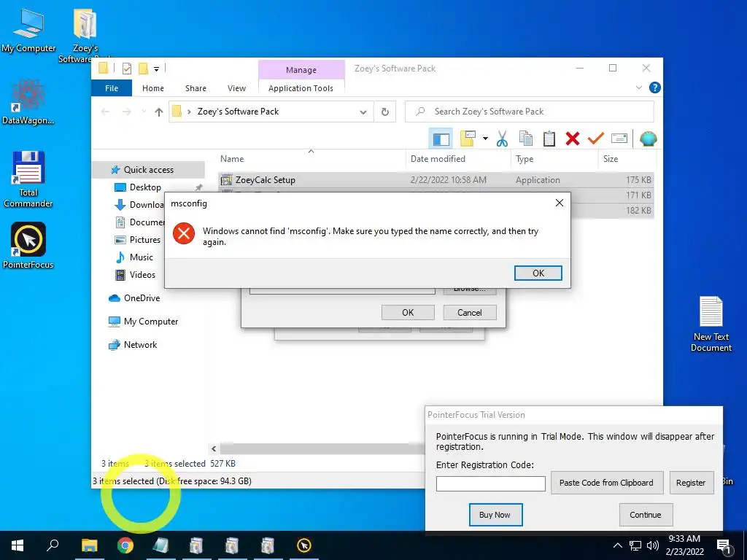The image size is (747, 560).
Task: Open the Windows Start menu
Action: pyautogui.click(x=18, y=545)
